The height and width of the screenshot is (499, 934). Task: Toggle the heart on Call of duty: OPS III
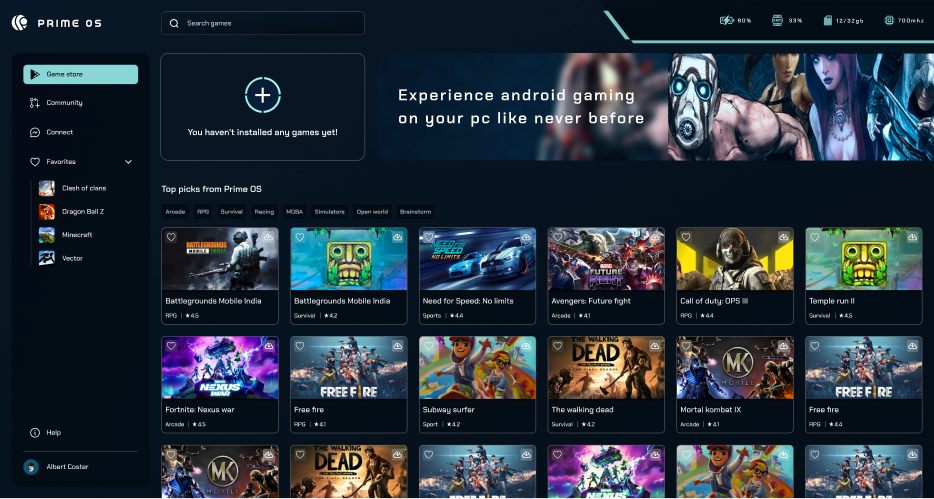click(686, 237)
